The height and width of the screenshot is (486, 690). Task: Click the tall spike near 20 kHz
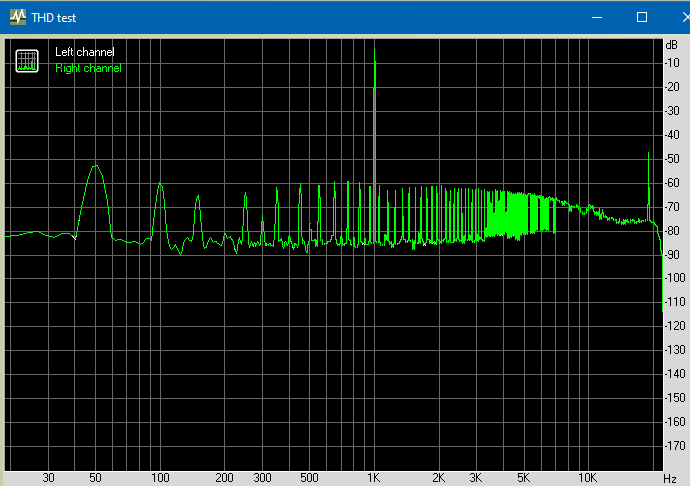pos(649,156)
